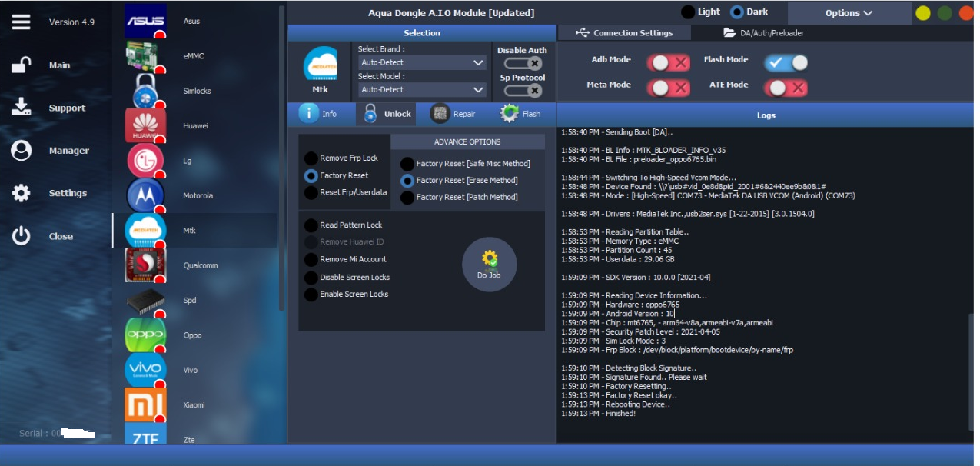Select the Oppo brand icon

(x=145, y=335)
